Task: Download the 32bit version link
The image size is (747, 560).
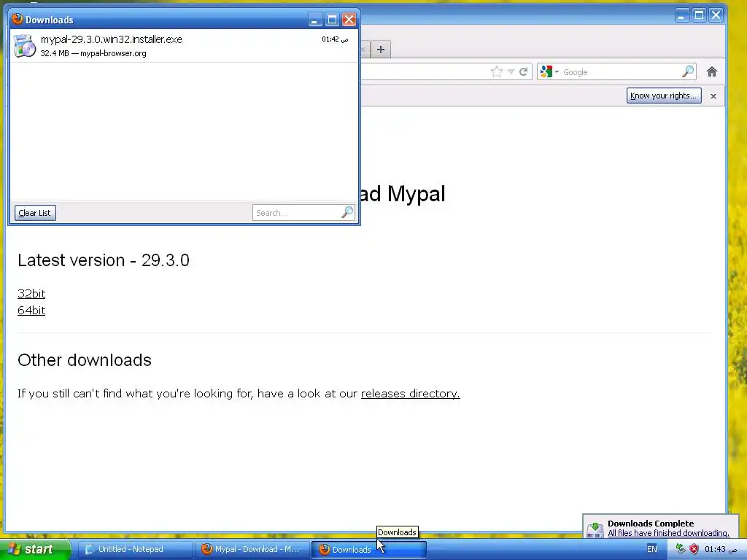Action: point(31,294)
